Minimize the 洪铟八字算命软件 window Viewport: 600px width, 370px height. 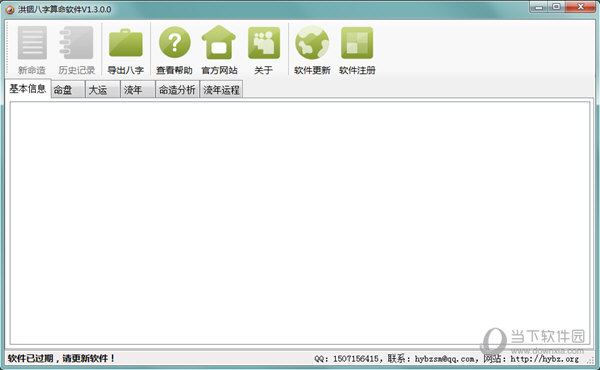(x=539, y=7)
